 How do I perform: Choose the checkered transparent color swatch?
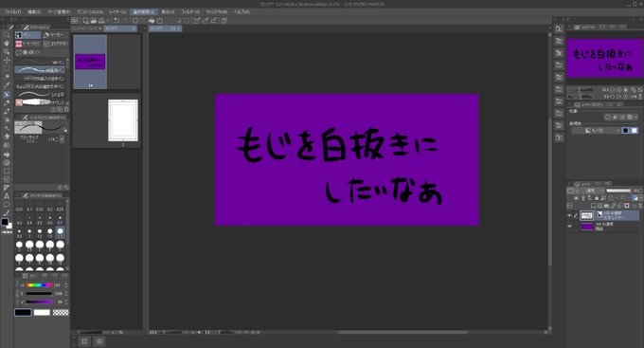(x=61, y=312)
